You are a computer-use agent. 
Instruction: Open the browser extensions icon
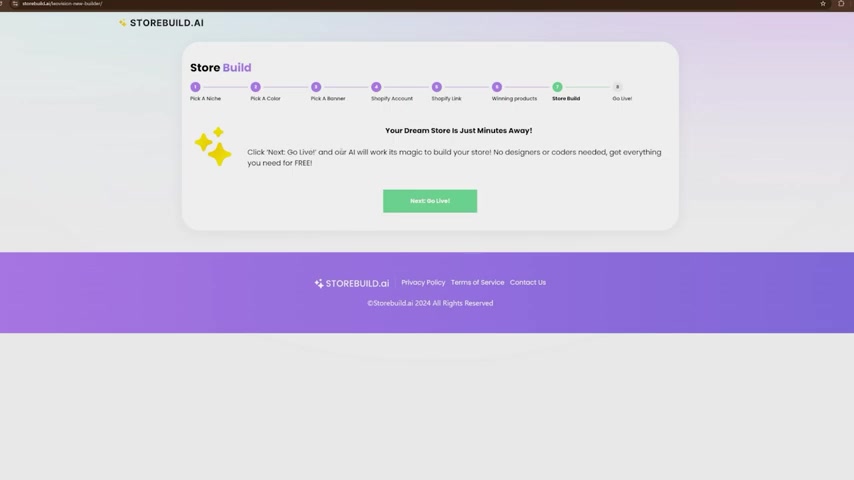[x=841, y=4]
